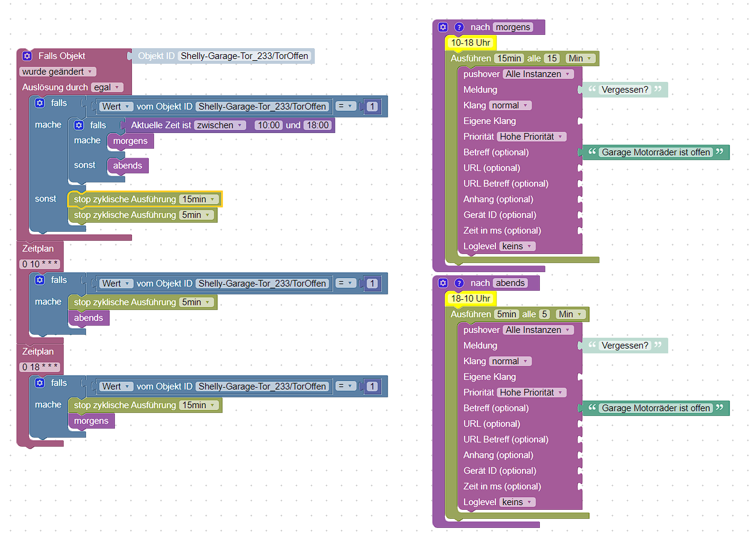Click help question mark on 'nach morgens' block
756x543 pixels.
[459, 27]
